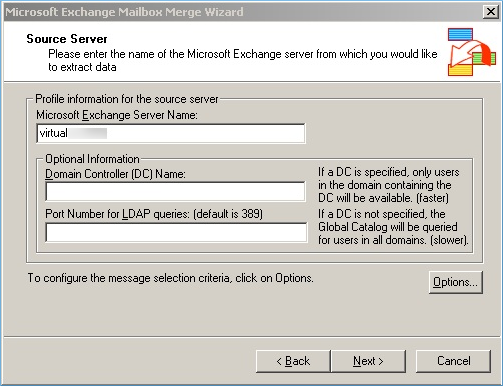
Task: Click the 'If a DC is specified' note
Action: 389,185
